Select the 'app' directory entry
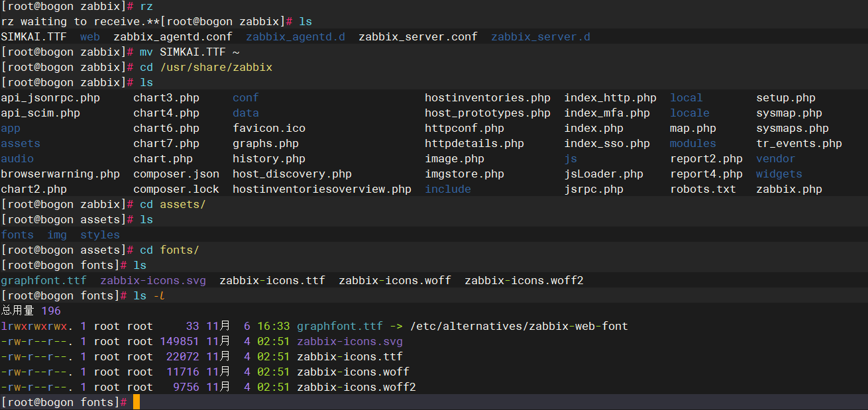Image resolution: width=868 pixels, height=410 pixels. pos(11,128)
